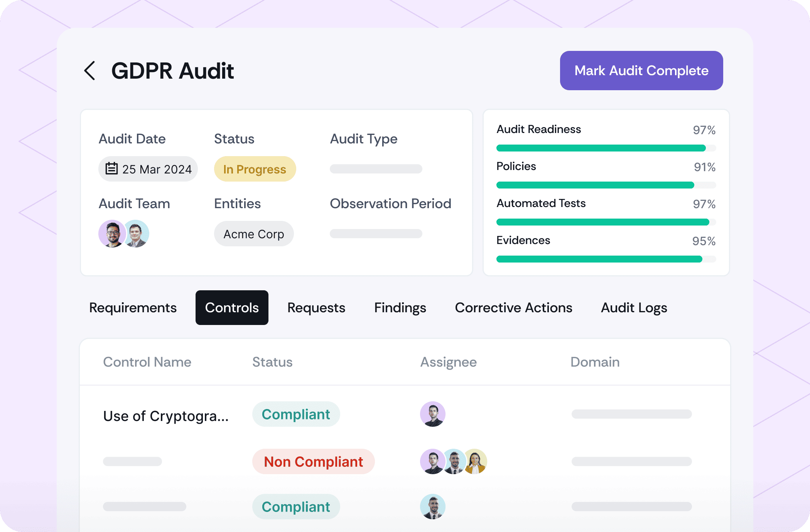The height and width of the screenshot is (532, 810).
Task: Click the In Progress status badge
Action: (x=255, y=169)
